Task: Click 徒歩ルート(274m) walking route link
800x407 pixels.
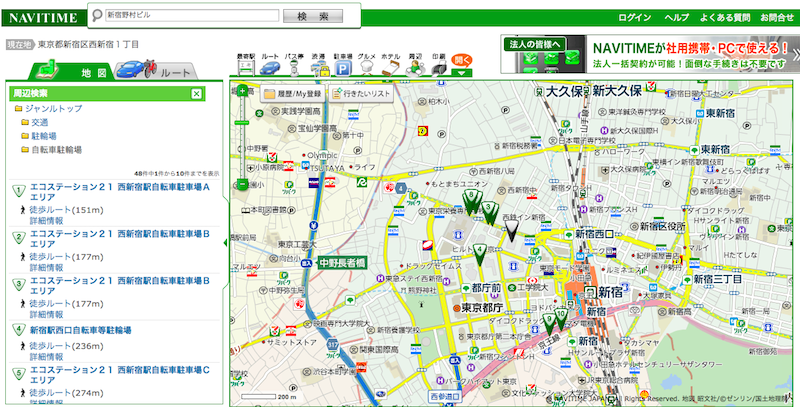Action: 66,393
